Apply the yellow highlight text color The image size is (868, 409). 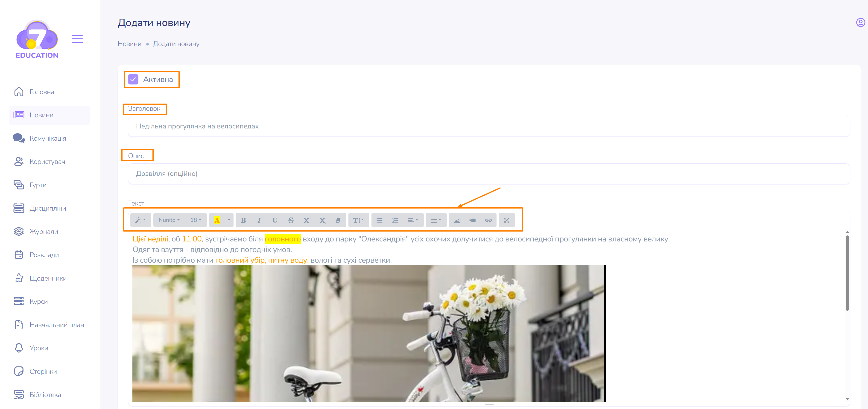(x=217, y=220)
